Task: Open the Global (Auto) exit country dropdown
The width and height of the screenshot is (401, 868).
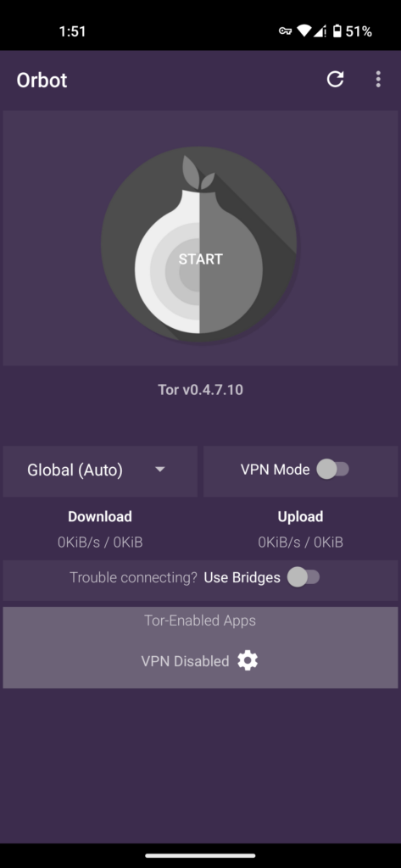Action: 100,471
